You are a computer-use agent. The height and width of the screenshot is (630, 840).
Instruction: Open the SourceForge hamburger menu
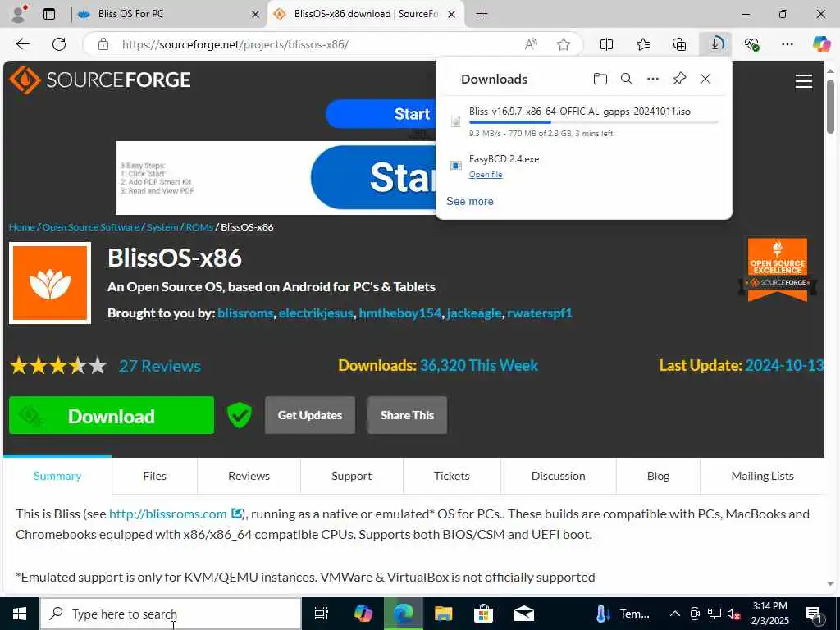click(804, 81)
